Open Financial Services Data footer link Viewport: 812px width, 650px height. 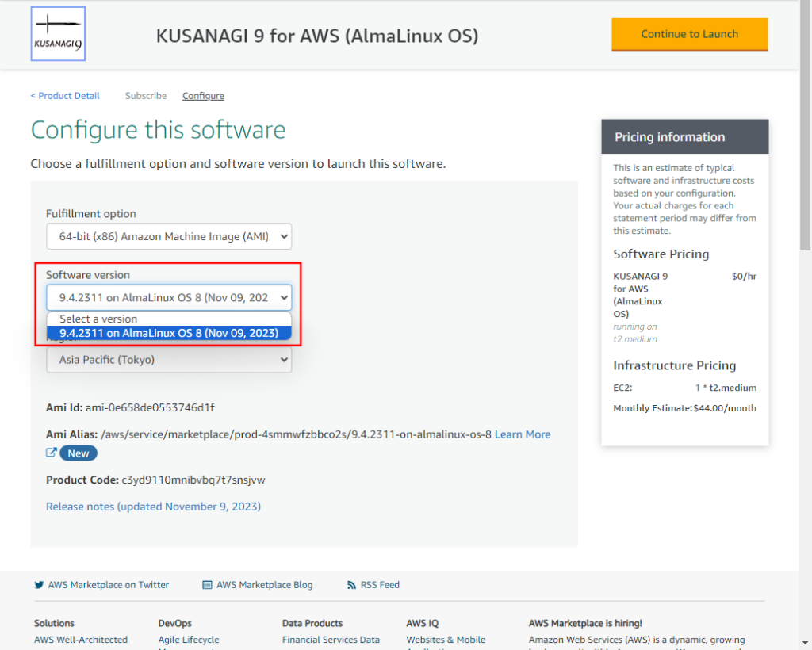[x=331, y=640]
